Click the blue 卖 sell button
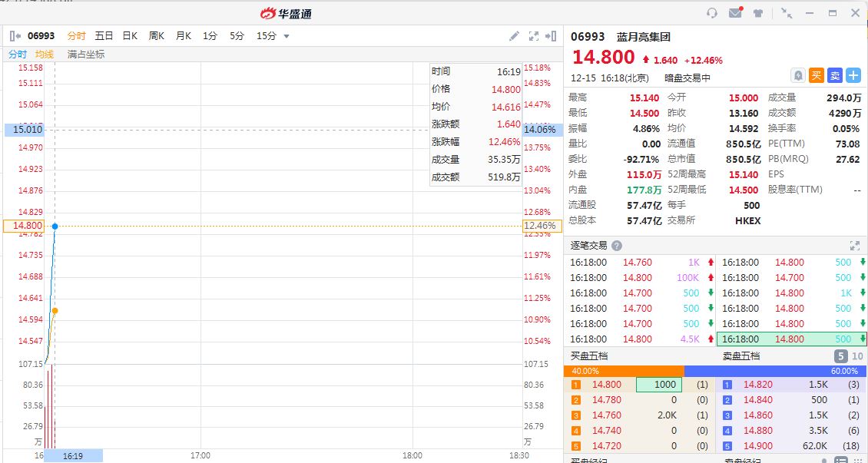Image resolution: width=868 pixels, height=463 pixels. (835, 75)
